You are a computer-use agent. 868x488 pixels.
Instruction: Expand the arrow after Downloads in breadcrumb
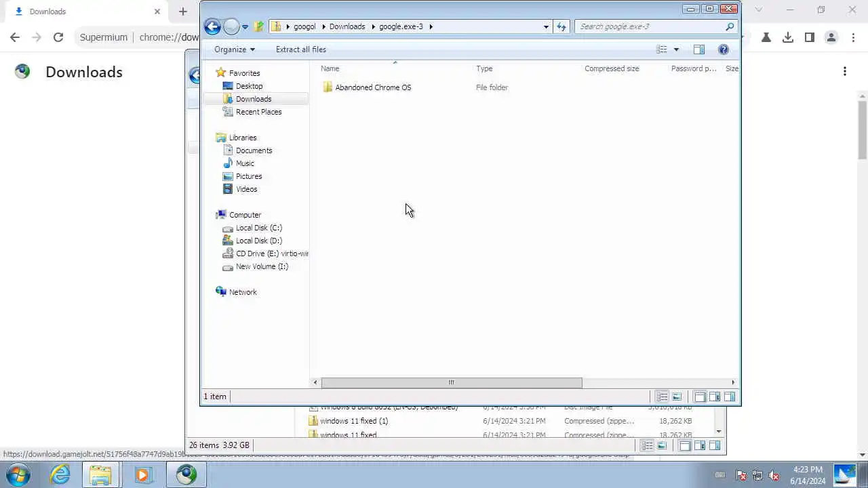tap(372, 26)
